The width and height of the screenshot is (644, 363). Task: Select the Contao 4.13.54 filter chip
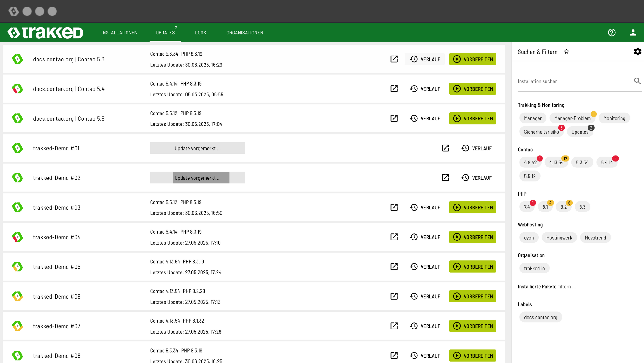pos(556,162)
